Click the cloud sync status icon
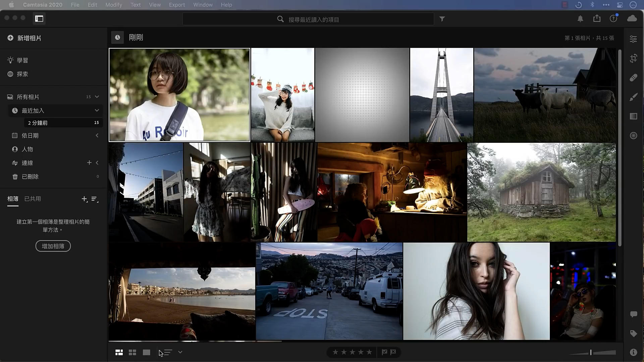Viewport: 644px width, 362px height. pos(632,18)
